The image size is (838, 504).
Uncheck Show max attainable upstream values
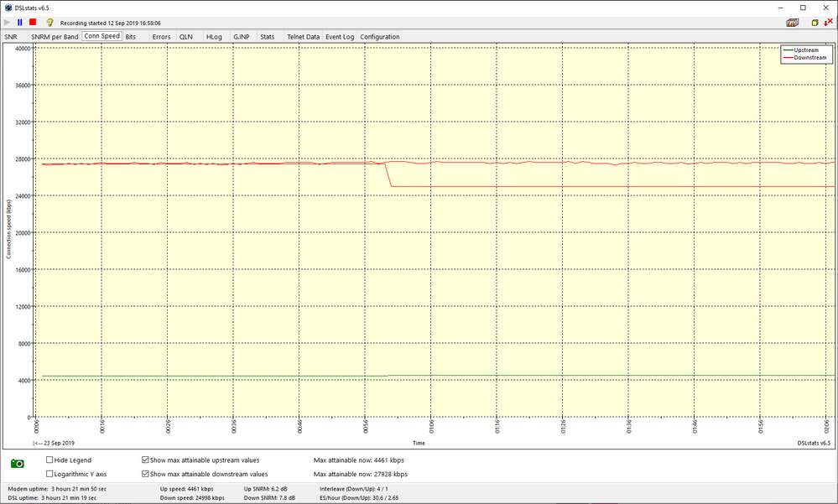[x=146, y=460]
